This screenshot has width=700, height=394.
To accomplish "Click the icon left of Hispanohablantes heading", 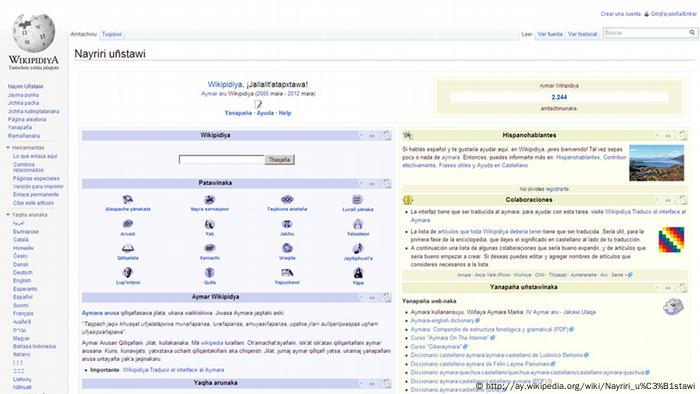I will pyautogui.click(x=408, y=135).
